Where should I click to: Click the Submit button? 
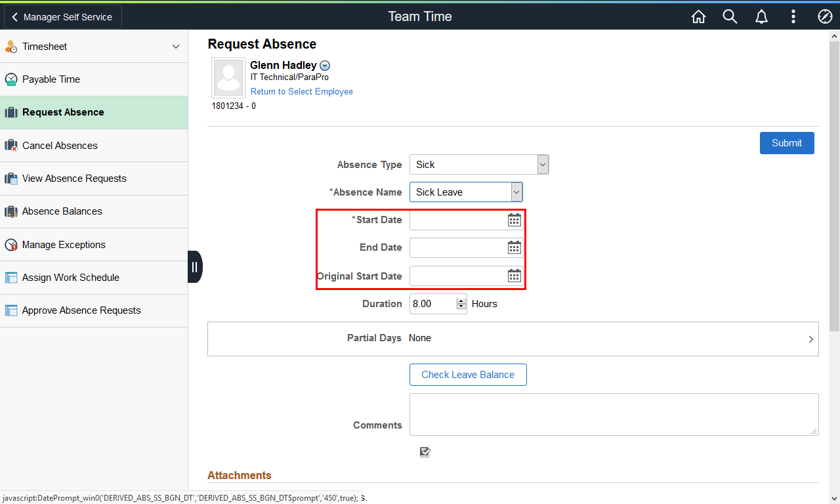coord(787,143)
